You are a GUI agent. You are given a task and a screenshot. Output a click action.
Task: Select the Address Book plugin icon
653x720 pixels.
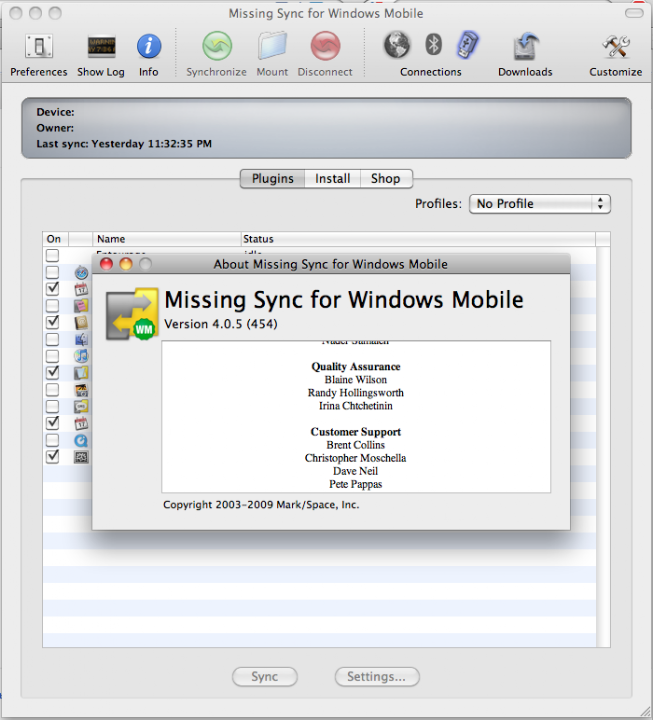81,323
